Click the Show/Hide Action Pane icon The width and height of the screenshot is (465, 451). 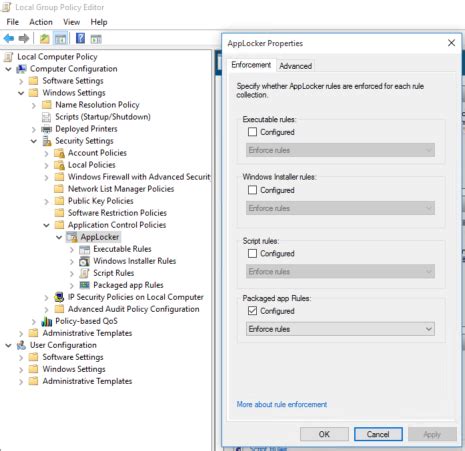(96, 39)
